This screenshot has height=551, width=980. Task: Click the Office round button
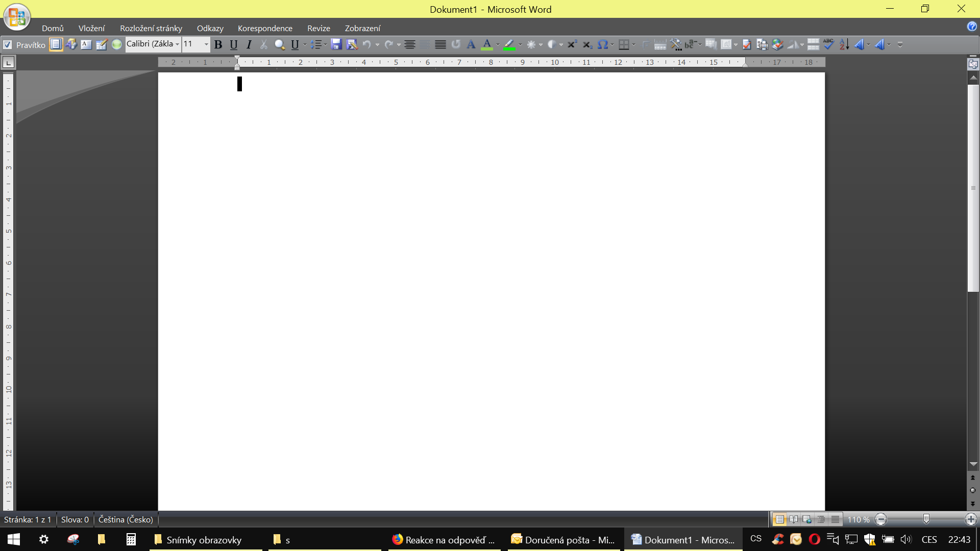17,17
